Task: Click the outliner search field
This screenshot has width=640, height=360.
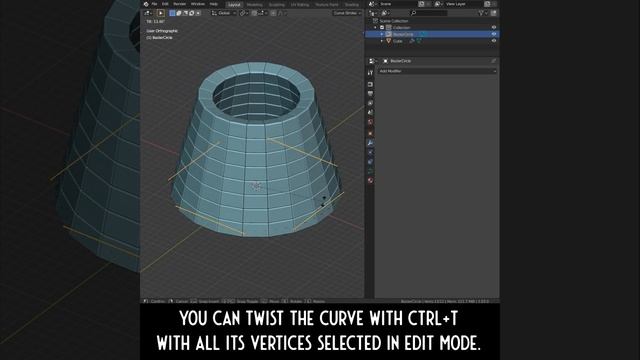Action: click(429, 13)
